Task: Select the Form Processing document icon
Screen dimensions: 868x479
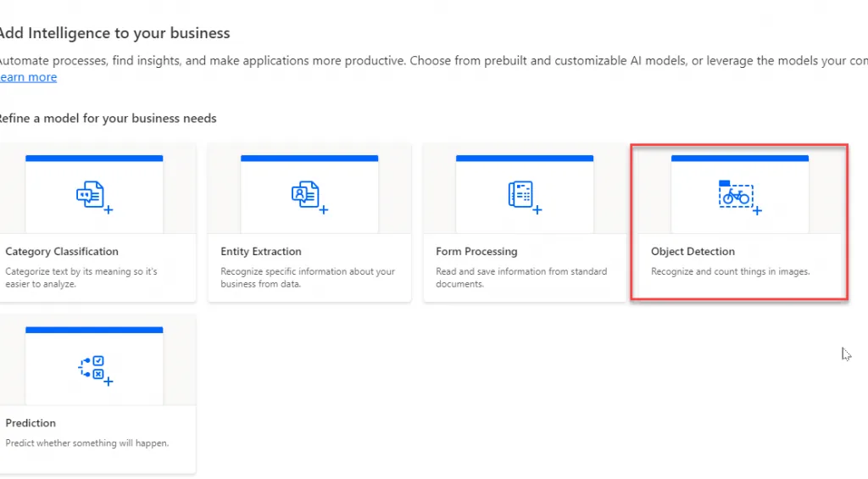Action: [x=522, y=195]
